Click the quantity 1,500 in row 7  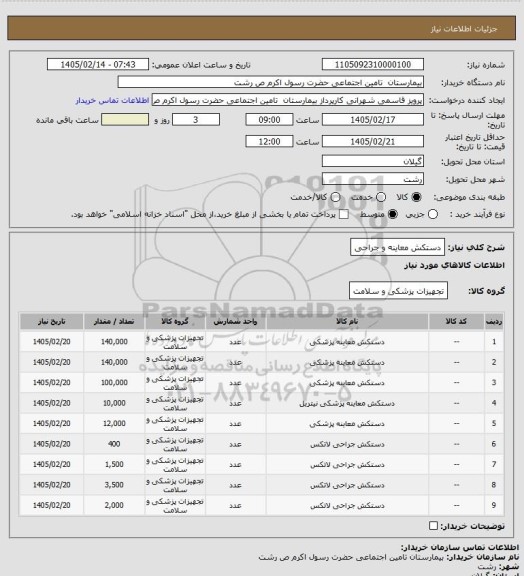tap(114, 464)
